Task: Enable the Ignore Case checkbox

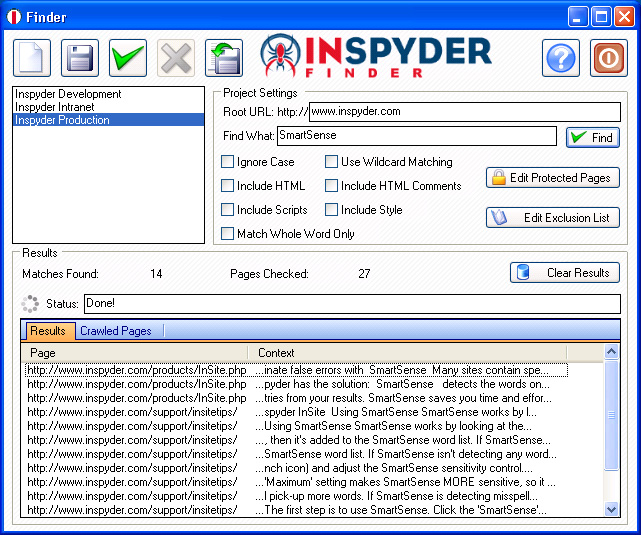Action: pyautogui.click(x=227, y=161)
